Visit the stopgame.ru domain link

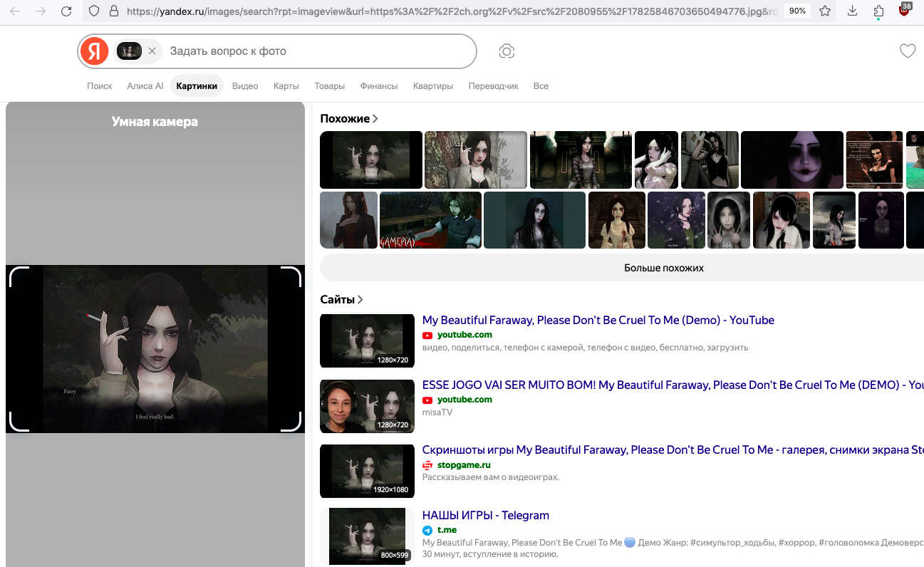pos(464,465)
